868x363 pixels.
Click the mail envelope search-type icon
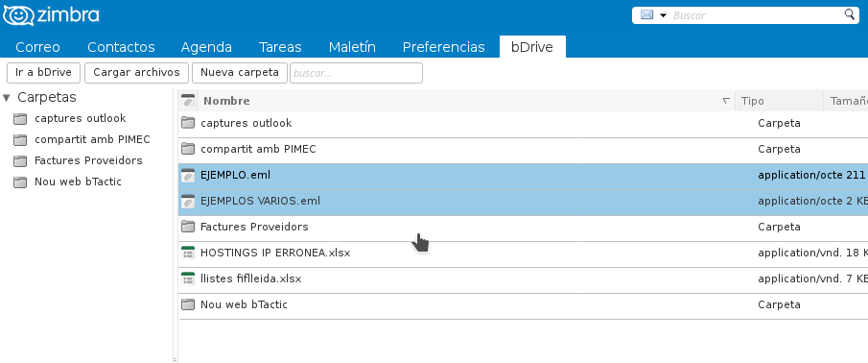tap(646, 15)
